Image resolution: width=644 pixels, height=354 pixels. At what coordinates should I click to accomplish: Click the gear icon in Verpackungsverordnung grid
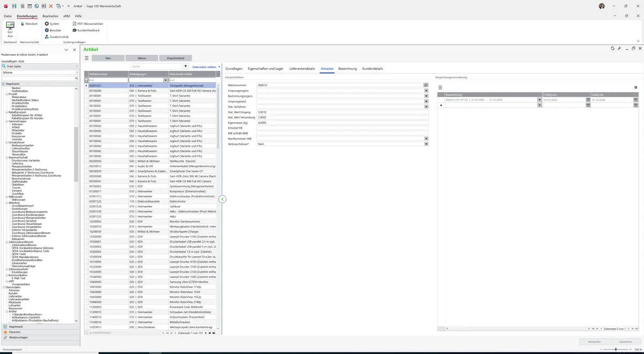(636, 87)
